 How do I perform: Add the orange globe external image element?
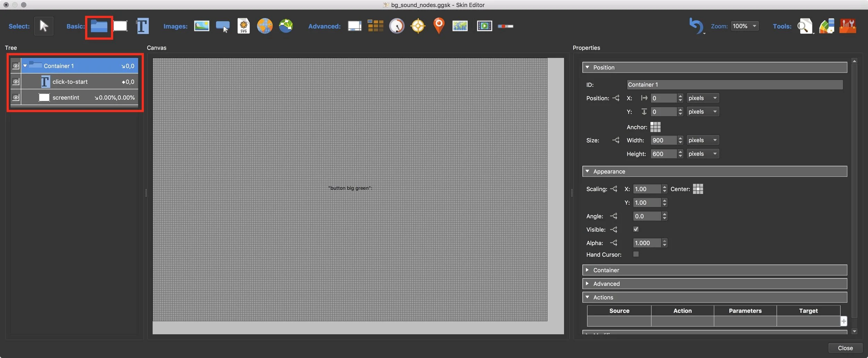[265, 26]
